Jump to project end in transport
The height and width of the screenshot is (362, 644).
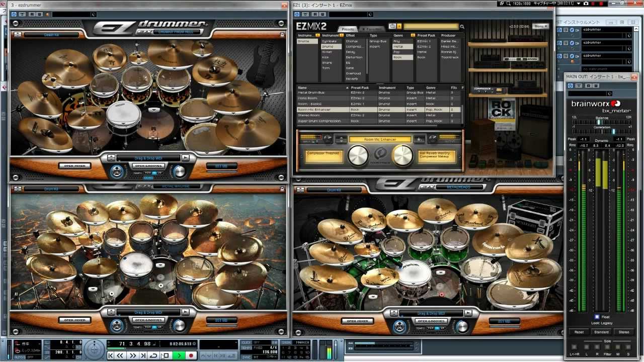(x=143, y=355)
